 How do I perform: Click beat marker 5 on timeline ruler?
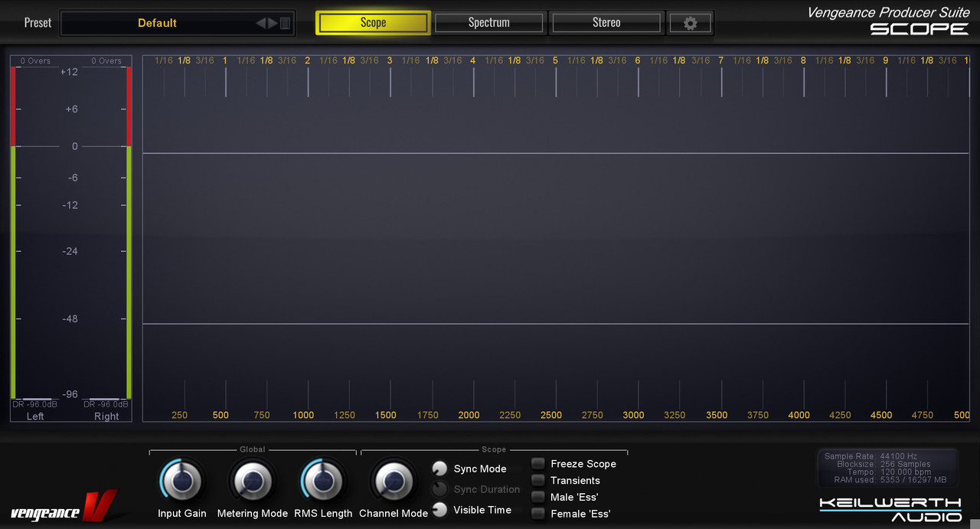coord(555,60)
